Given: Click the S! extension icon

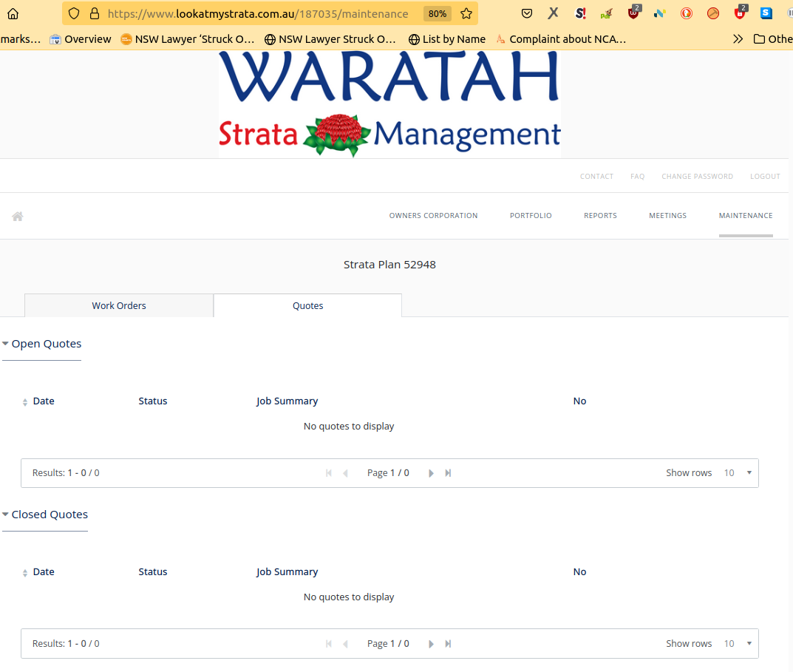Looking at the screenshot, I should coord(581,13).
